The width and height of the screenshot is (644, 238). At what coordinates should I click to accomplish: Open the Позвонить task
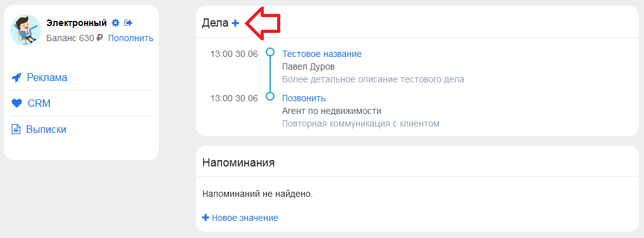point(304,98)
